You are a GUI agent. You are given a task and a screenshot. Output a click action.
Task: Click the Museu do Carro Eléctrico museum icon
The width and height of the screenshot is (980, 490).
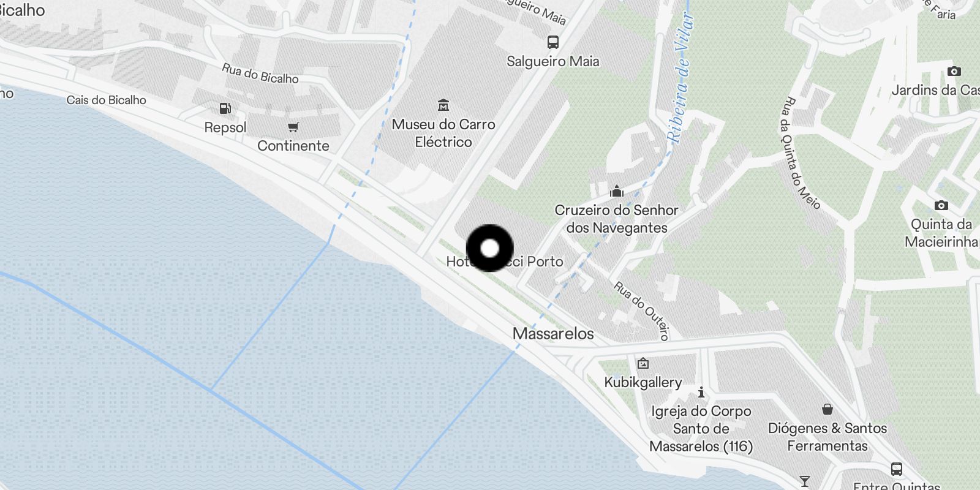click(x=443, y=105)
